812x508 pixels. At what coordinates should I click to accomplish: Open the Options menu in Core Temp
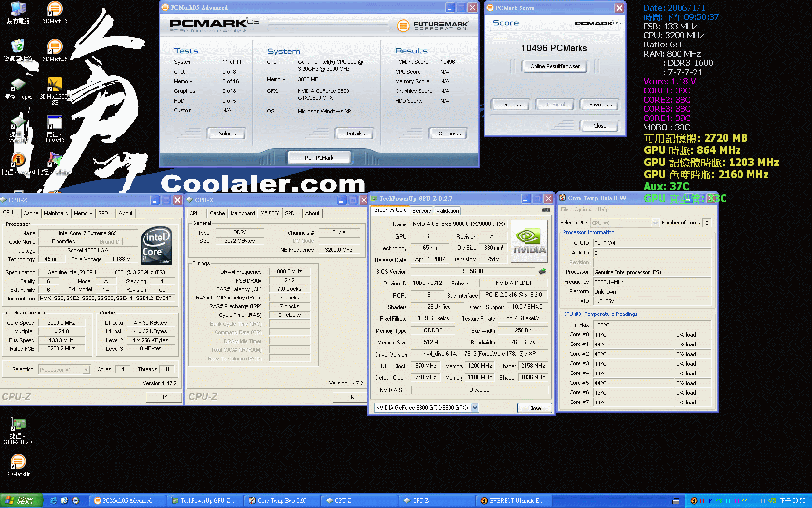coord(583,209)
